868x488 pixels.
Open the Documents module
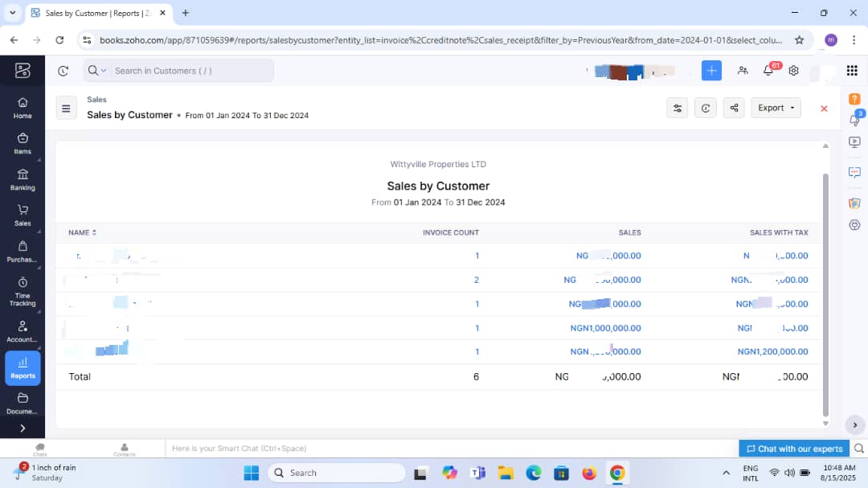pos(23,404)
